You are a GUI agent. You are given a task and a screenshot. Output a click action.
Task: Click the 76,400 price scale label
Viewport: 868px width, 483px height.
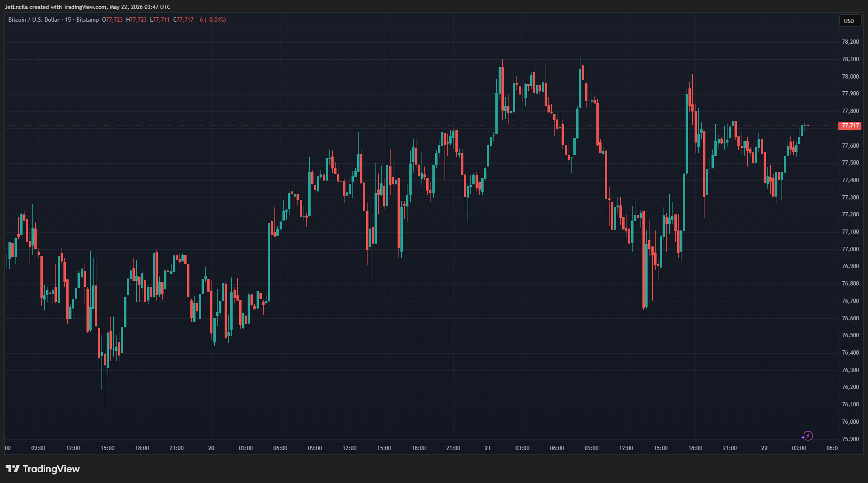point(850,353)
